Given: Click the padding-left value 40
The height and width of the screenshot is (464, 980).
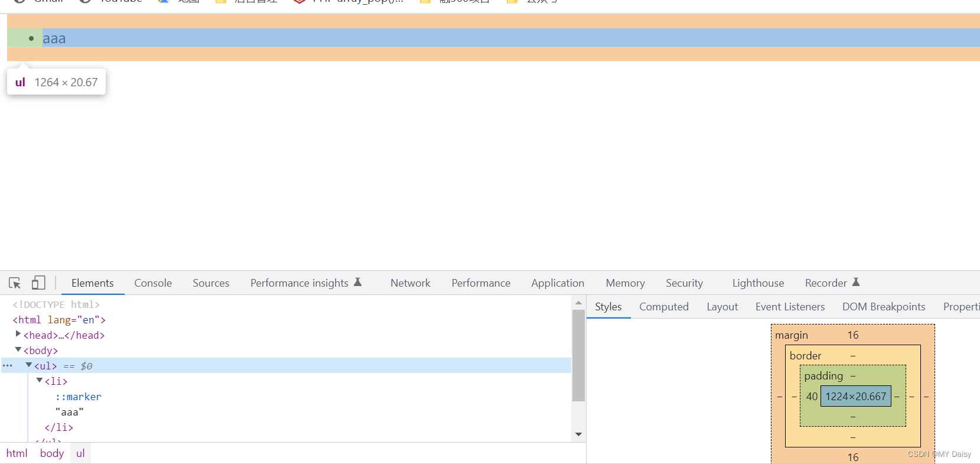Looking at the screenshot, I should [812, 397].
